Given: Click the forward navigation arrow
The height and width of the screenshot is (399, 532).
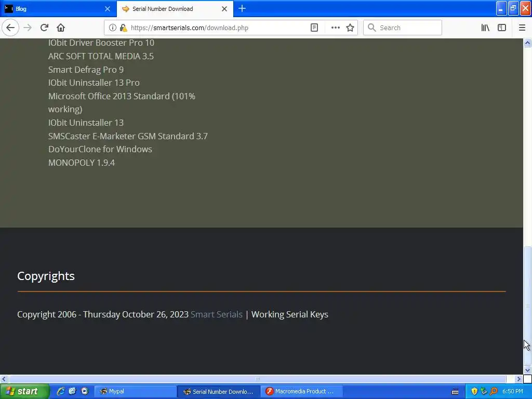Looking at the screenshot, I should 28,28.
